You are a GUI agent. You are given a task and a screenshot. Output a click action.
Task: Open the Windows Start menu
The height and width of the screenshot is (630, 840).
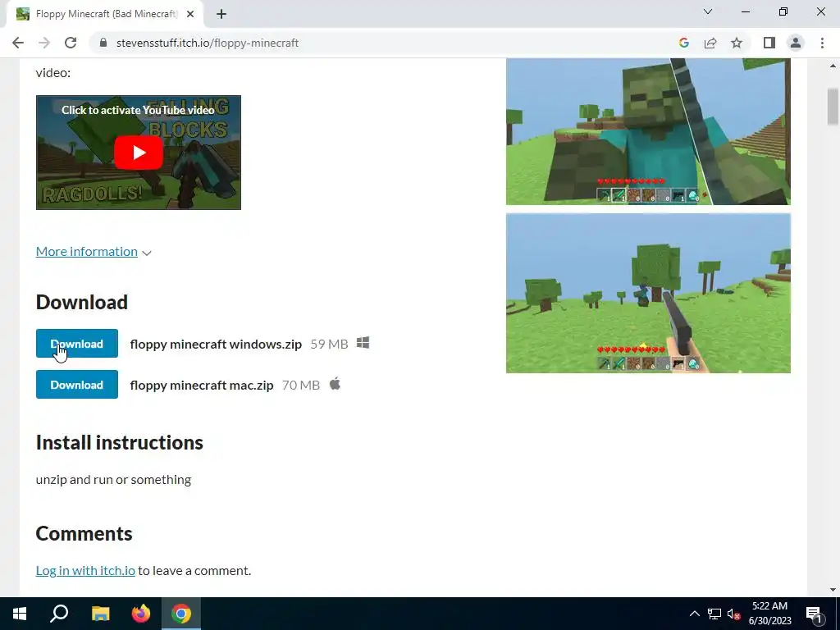(20, 614)
